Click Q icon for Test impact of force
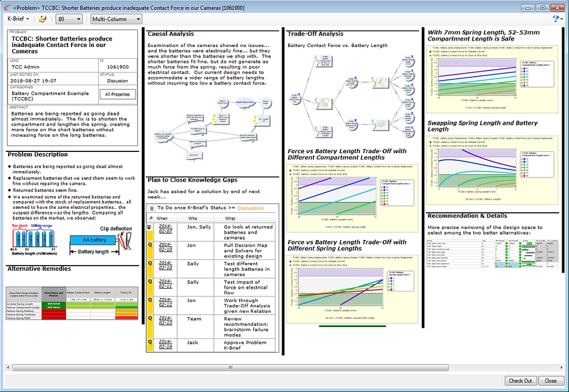 point(150,282)
